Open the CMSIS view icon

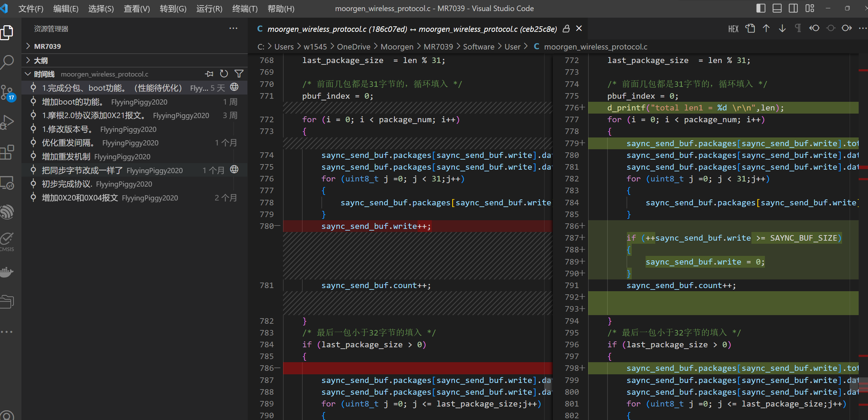click(x=7, y=242)
